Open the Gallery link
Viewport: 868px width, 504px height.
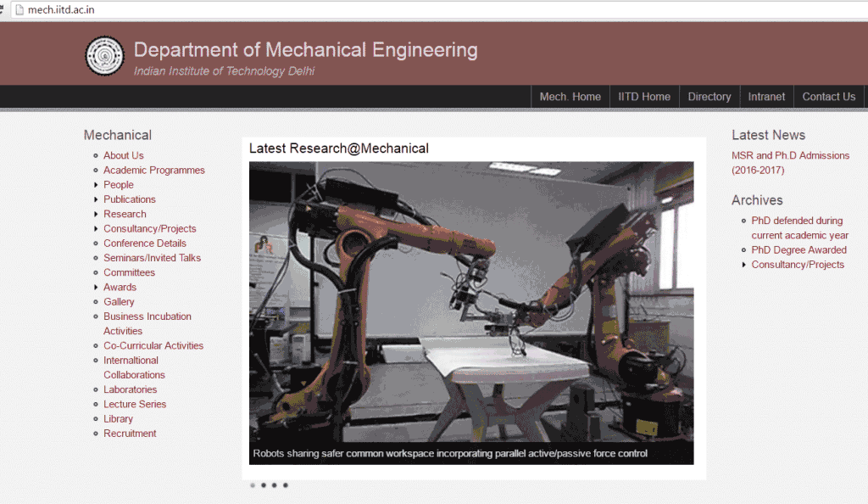[119, 302]
